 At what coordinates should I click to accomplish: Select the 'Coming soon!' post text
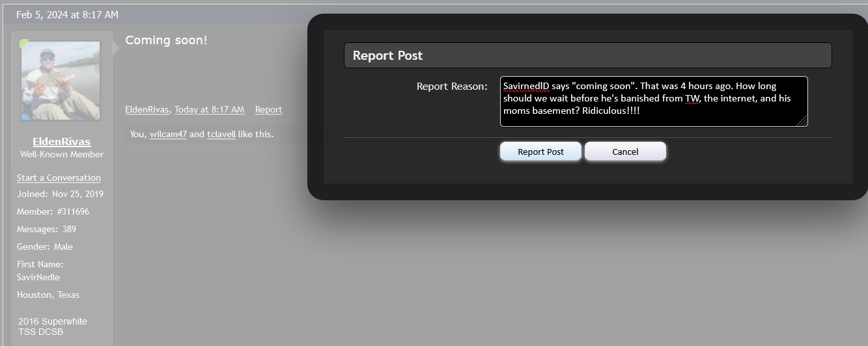pos(166,40)
